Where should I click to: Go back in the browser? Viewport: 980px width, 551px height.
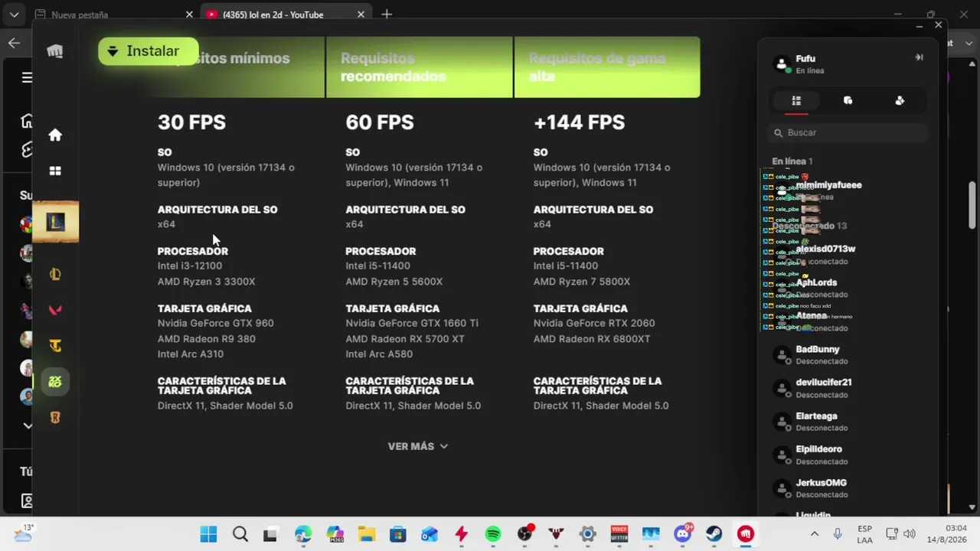coord(14,43)
